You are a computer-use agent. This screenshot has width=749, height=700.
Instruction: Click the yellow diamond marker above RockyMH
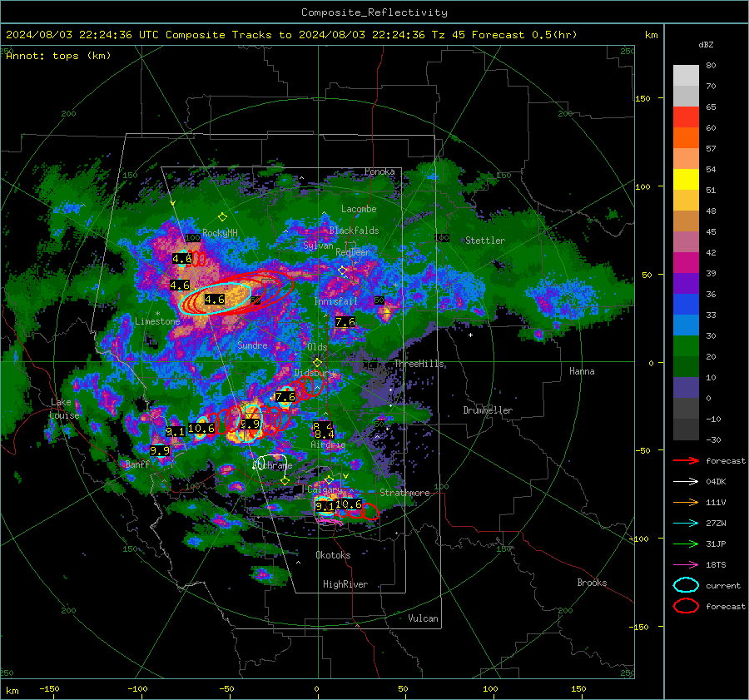point(222,217)
